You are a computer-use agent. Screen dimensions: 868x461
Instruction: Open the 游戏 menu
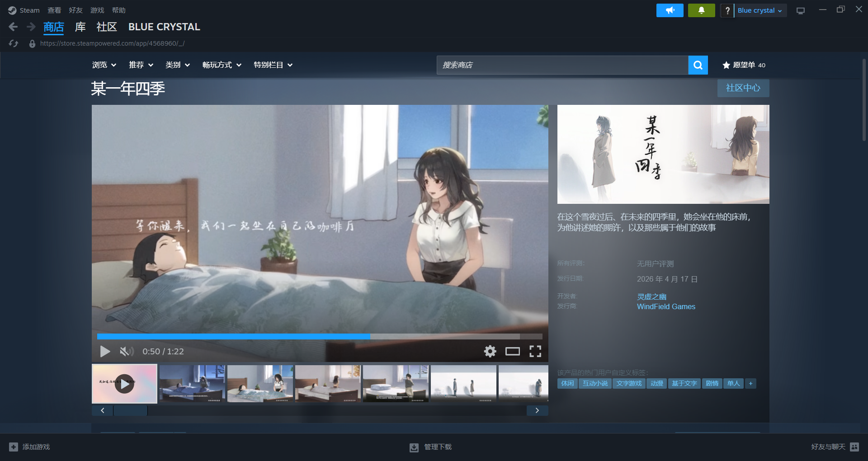coord(97,10)
